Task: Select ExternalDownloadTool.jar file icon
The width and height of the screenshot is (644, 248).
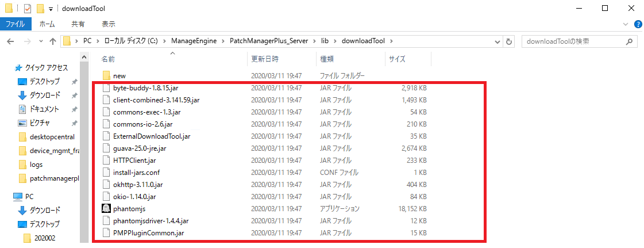Action: [x=106, y=136]
